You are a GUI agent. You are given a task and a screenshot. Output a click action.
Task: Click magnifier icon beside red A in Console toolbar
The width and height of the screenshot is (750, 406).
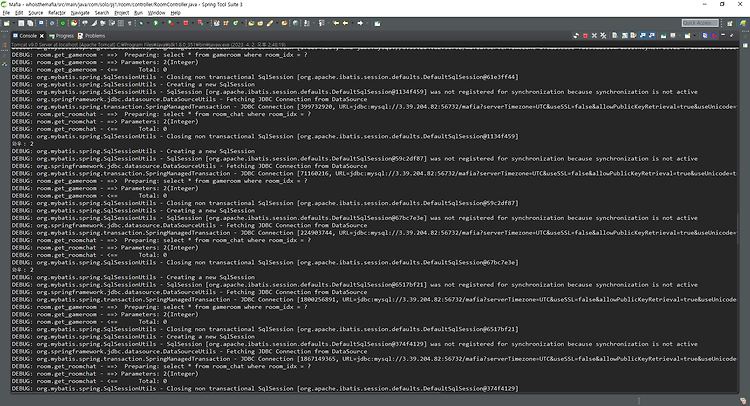[x=705, y=35]
